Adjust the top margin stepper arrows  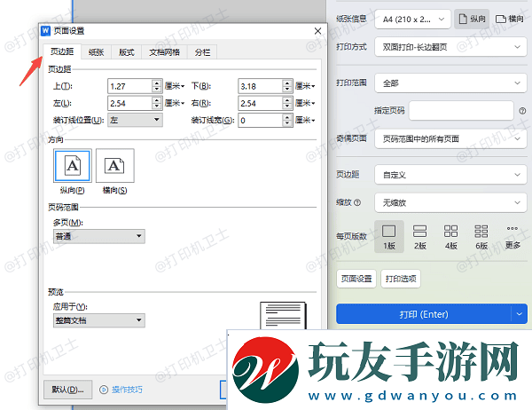click(x=156, y=86)
